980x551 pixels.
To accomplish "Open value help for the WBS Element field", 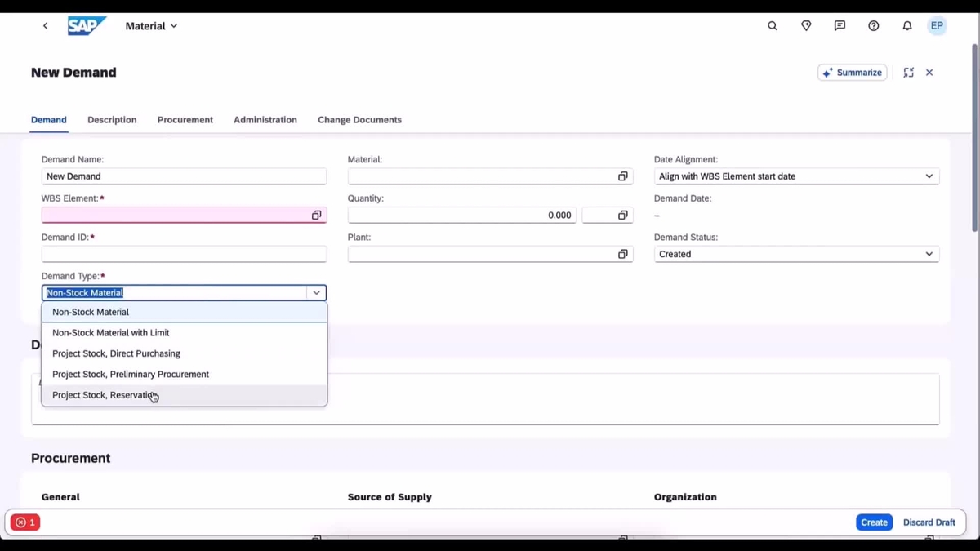I will pyautogui.click(x=316, y=215).
